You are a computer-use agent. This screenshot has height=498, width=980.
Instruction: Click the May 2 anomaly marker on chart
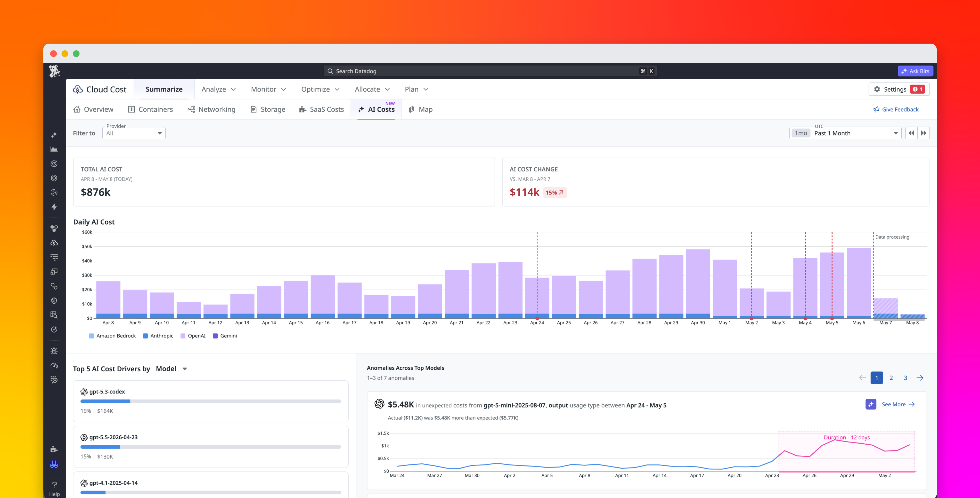click(x=752, y=318)
